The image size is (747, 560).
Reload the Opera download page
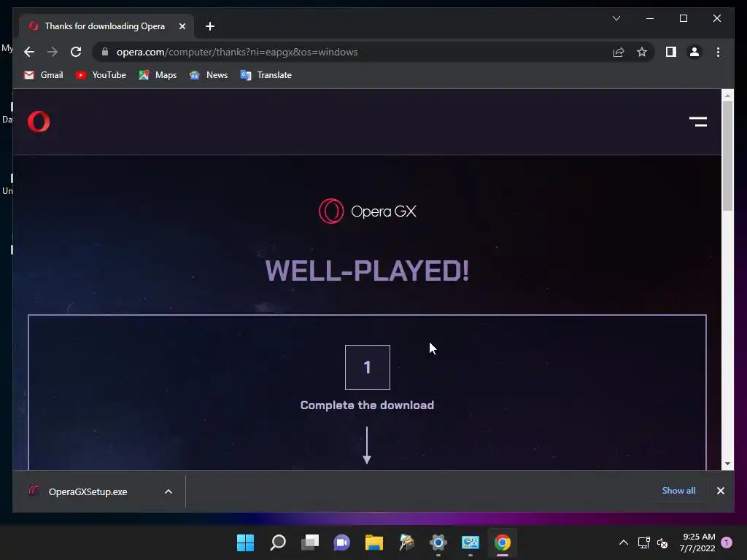pyautogui.click(x=76, y=52)
